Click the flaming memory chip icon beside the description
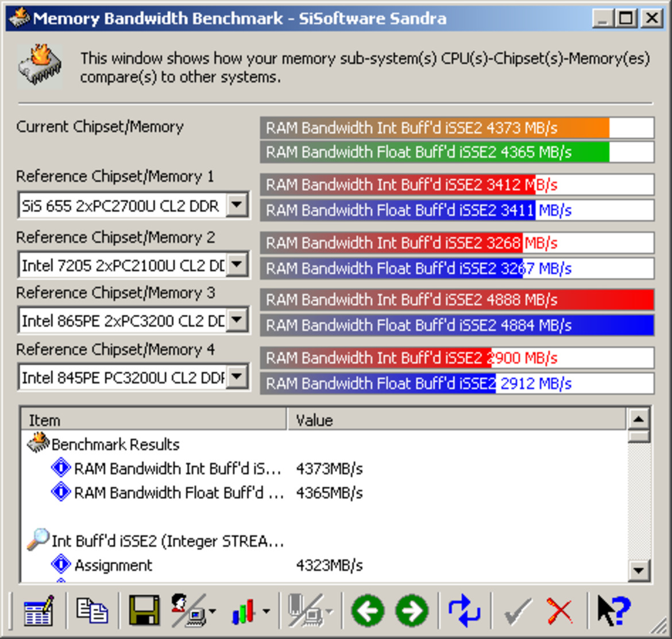This screenshot has width=672, height=639. pos(40,66)
